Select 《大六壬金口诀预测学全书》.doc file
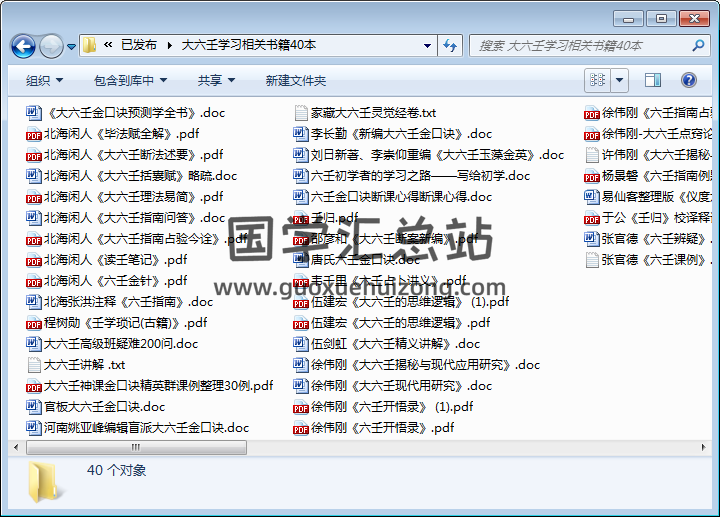This screenshot has height=517, width=720. (x=127, y=113)
